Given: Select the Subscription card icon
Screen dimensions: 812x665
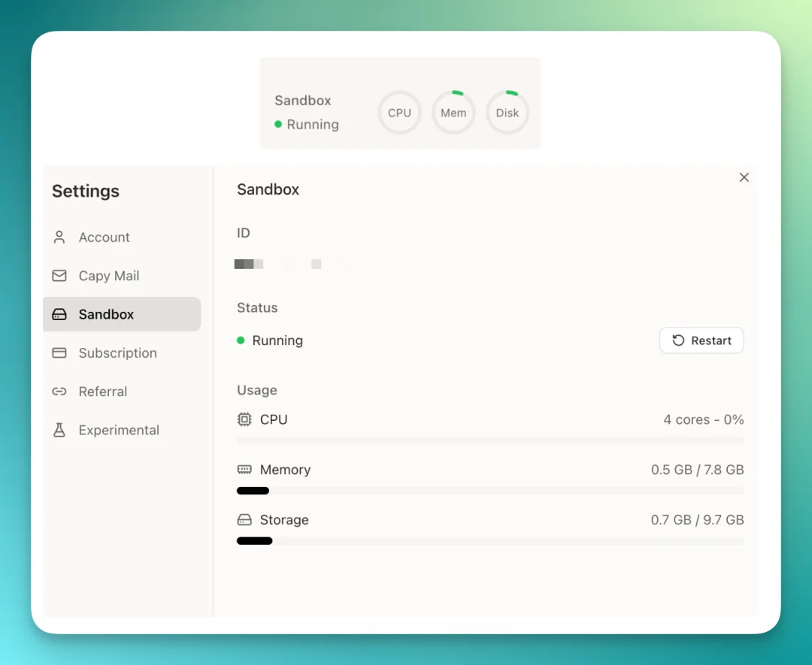Looking at the screenshot, I should coord(59,352).
